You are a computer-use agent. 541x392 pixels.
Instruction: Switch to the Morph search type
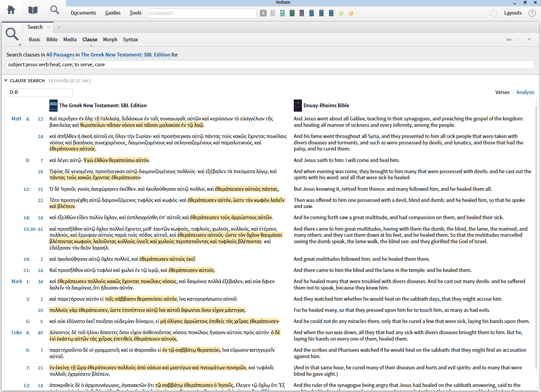pyautogui.click(x=110, y=40)
